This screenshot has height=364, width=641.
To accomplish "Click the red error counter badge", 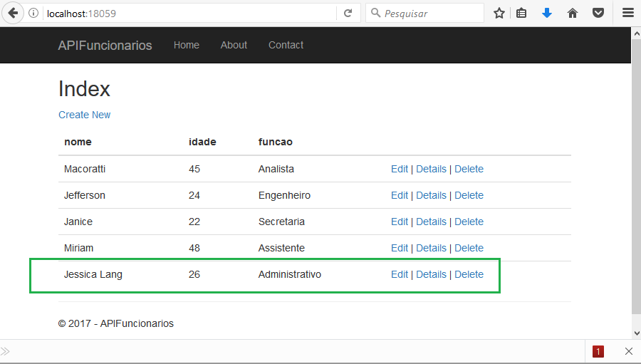I will coord(598,351).
